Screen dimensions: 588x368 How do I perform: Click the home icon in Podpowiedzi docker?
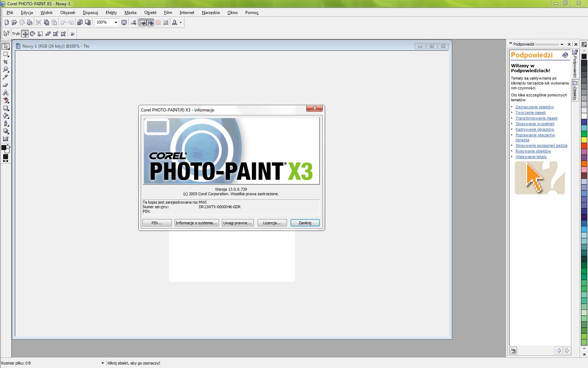click(513, 350)
